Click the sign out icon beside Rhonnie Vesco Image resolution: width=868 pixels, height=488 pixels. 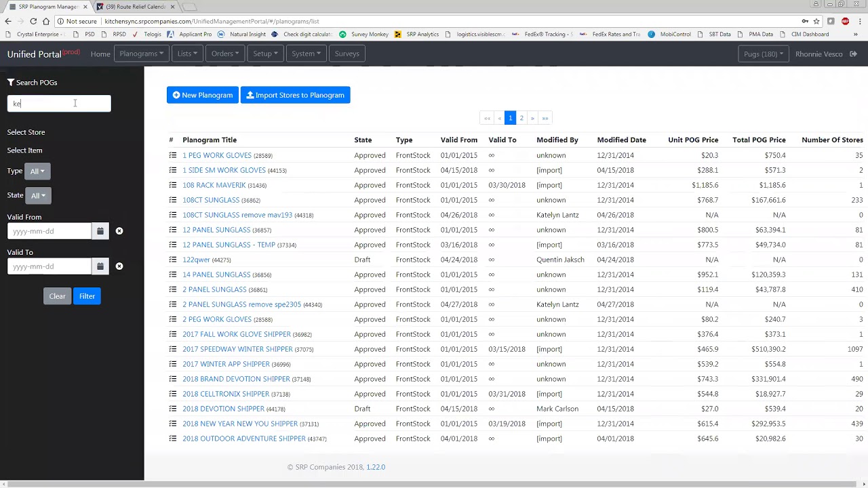[853, 54]
